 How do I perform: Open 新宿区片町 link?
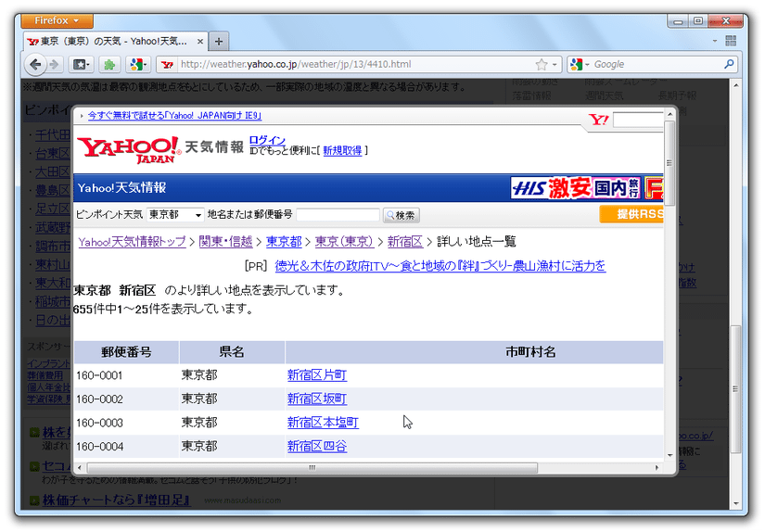317,375
